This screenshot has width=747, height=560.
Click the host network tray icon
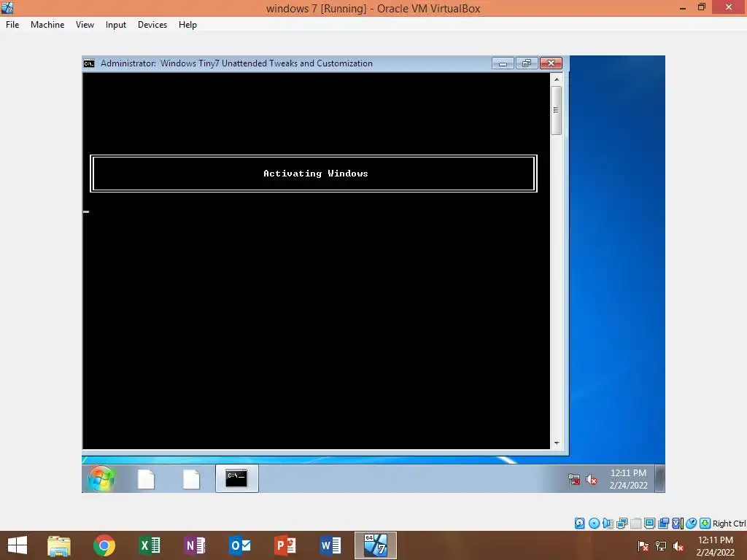[661, 546]
